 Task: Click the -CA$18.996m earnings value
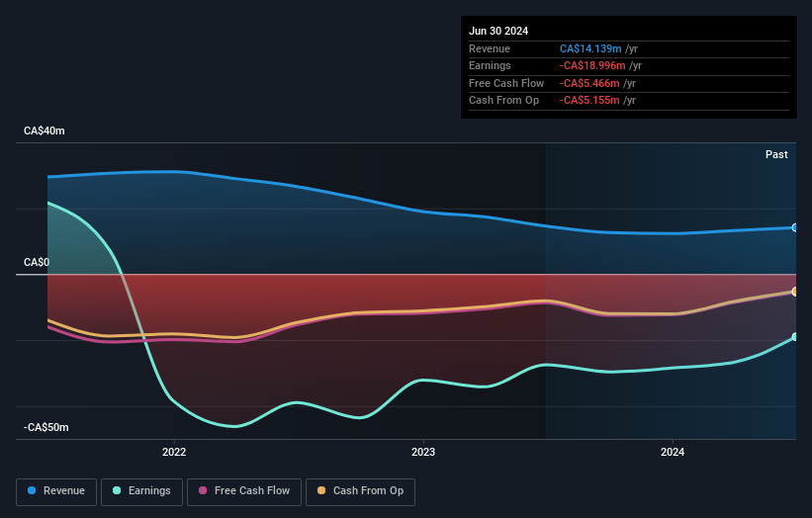click(x=592, y=65)
